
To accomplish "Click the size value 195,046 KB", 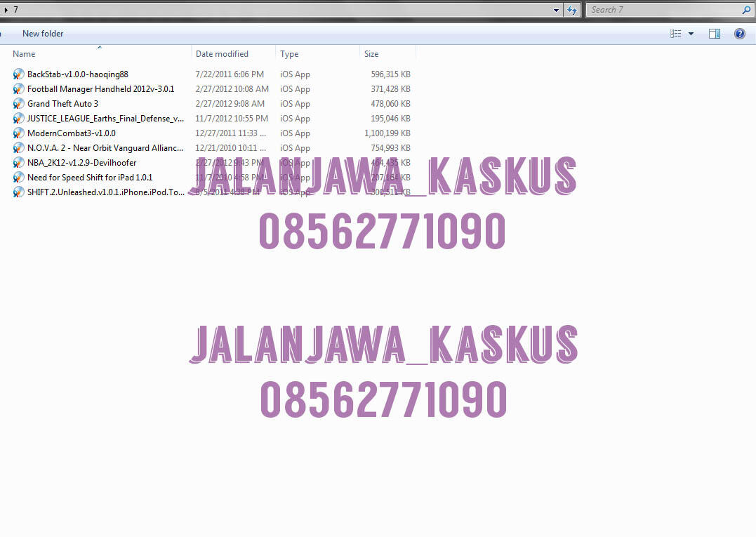I will point(390,119).
